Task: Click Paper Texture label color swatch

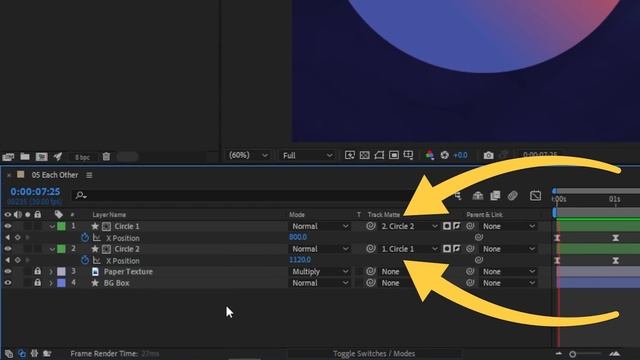Action: pyautogui.click(x=61, y=271)
